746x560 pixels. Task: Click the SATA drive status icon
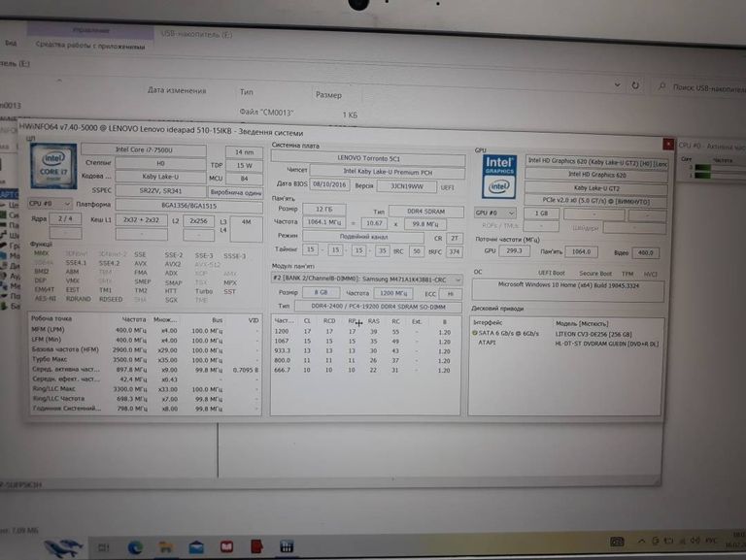point(474,332)
